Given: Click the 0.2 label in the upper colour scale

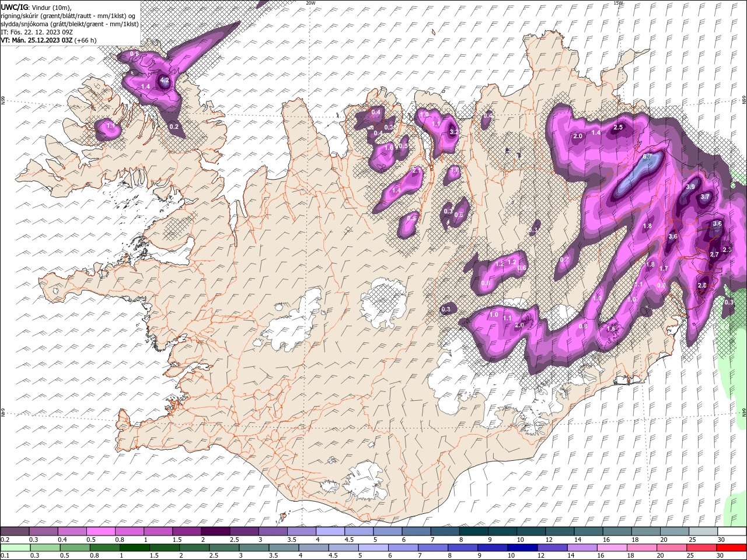Looking at the screenshot, I should 5,540.
